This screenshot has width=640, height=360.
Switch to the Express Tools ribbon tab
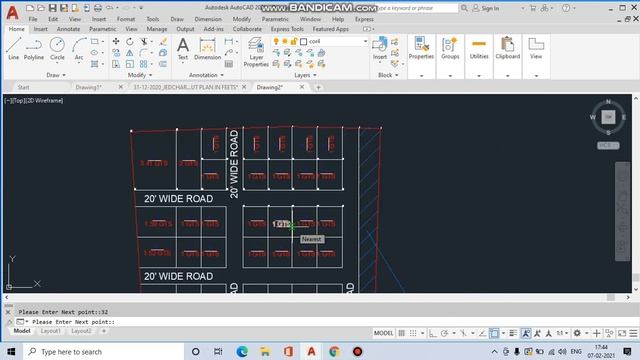point(287,29)
